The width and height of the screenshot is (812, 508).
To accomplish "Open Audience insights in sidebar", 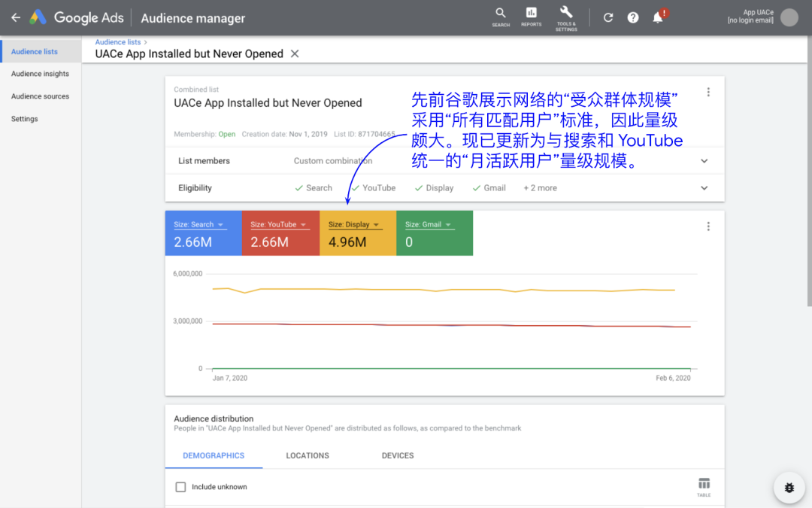I will pos(40,74).
